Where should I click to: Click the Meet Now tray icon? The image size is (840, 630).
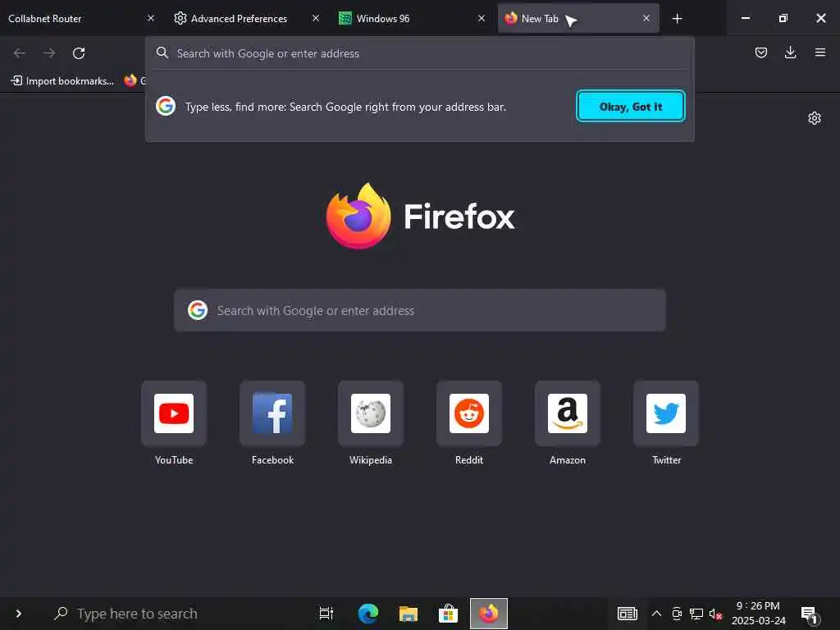pyautogui.click(x=677, y=614)
